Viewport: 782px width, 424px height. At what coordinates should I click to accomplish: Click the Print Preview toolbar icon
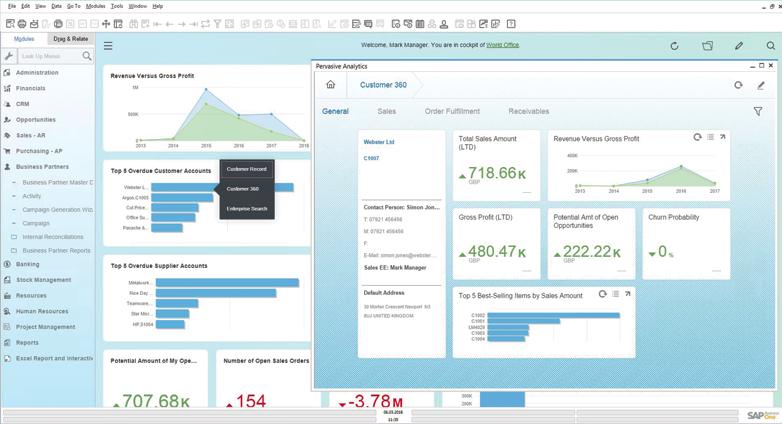tap(10, 23)
